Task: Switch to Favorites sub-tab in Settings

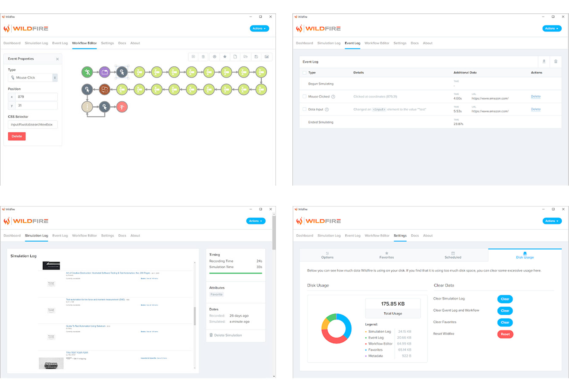Action: pos(387,255)
